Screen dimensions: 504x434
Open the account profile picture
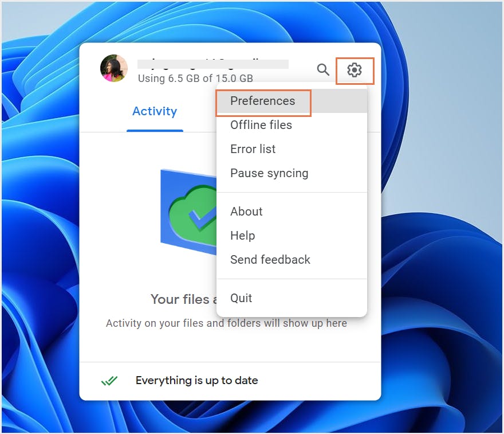pos(114,68)
